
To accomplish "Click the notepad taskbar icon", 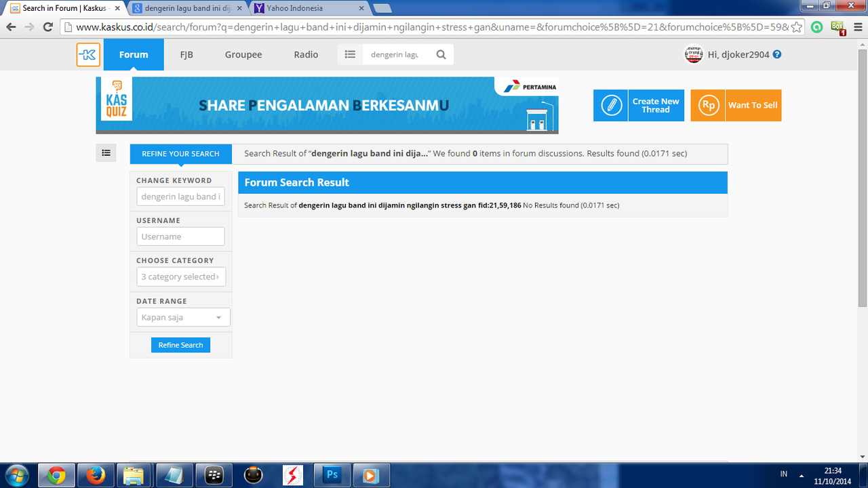I will point(174,475).
